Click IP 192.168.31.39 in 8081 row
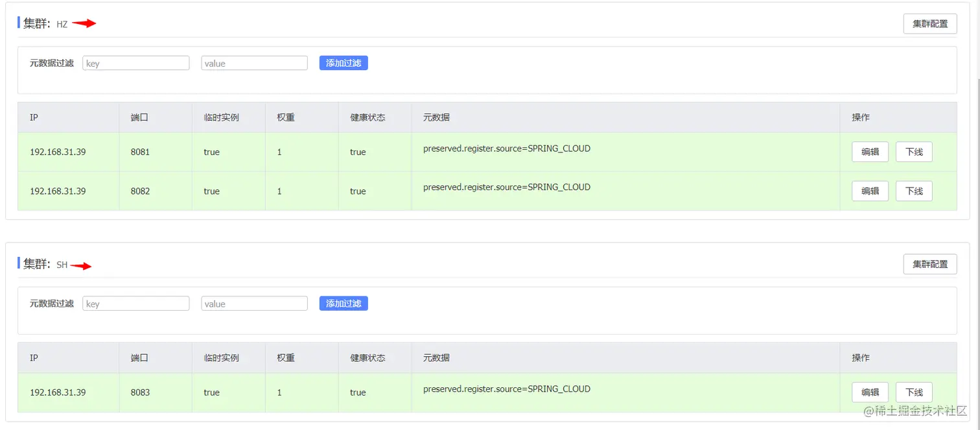Viewport: 980px width, 430px height. click(x=58, y=152)
